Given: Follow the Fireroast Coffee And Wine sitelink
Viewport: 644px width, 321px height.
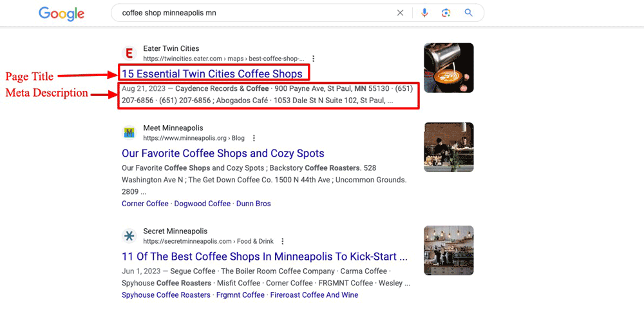Looking at the screenshot, I should pyautogui.click(x=314, y=295).
